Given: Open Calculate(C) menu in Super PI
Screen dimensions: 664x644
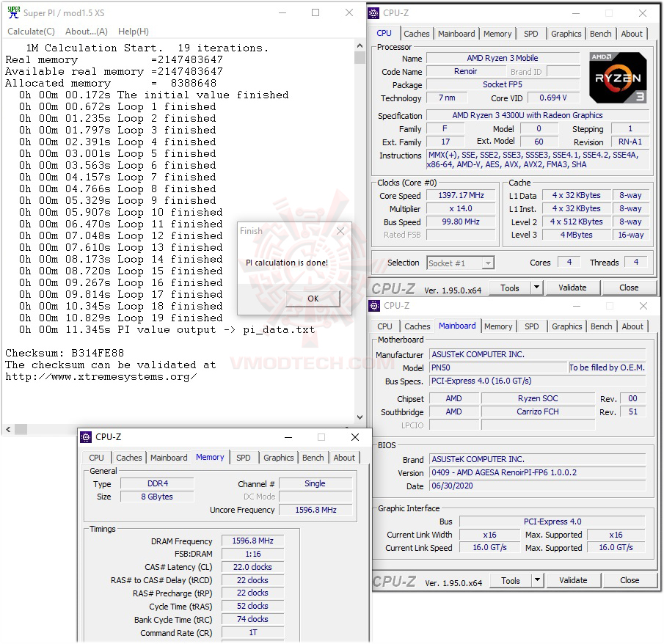Looking at the screenshot, I should pos(31,32).
